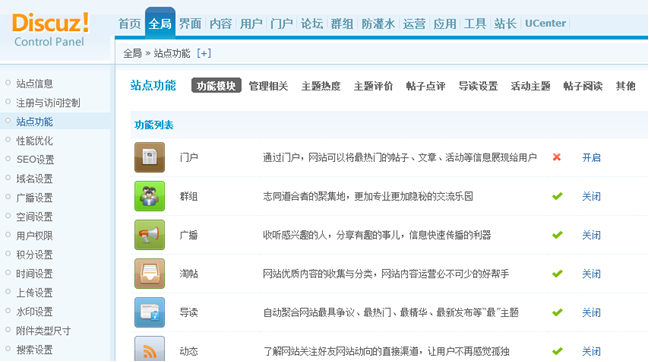This screenshot has height=362, width=649.
Task: Open the 应用 top menu
Action: [x=445, y=24]
